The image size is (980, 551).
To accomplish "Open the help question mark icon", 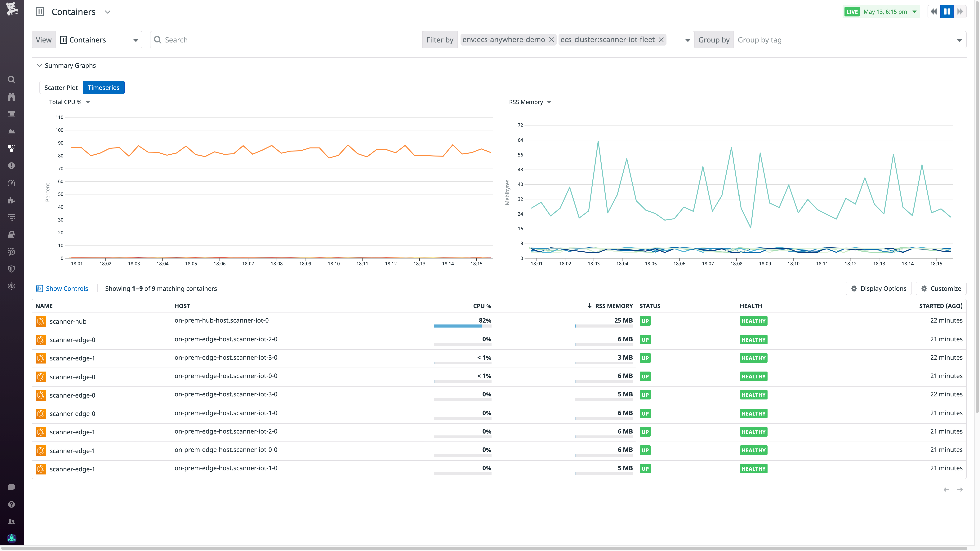I will pos(11,504).
